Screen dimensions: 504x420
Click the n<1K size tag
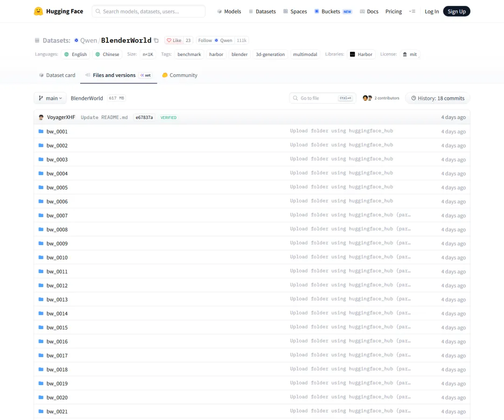tap(148, 54)
